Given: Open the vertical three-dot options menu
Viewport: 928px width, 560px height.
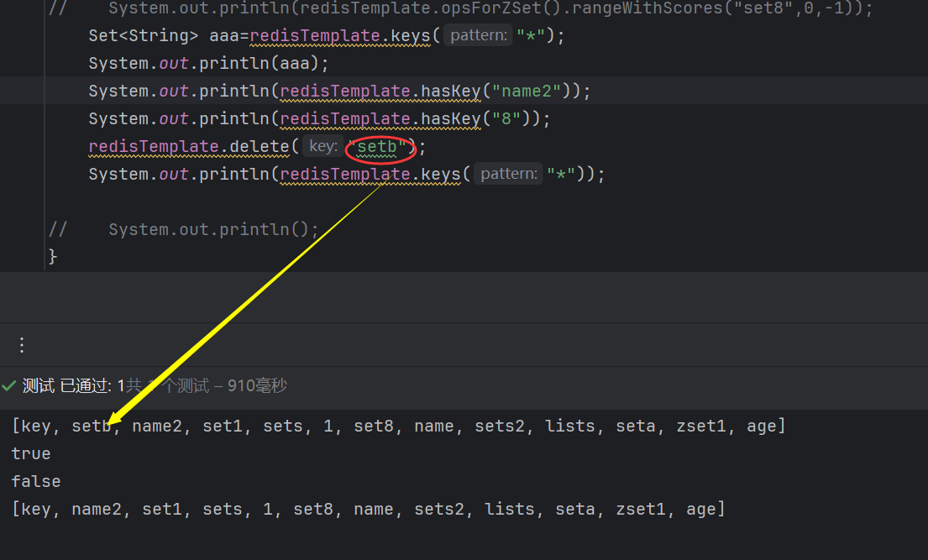Looking at the screenshot, I should [x=22, y=345].
